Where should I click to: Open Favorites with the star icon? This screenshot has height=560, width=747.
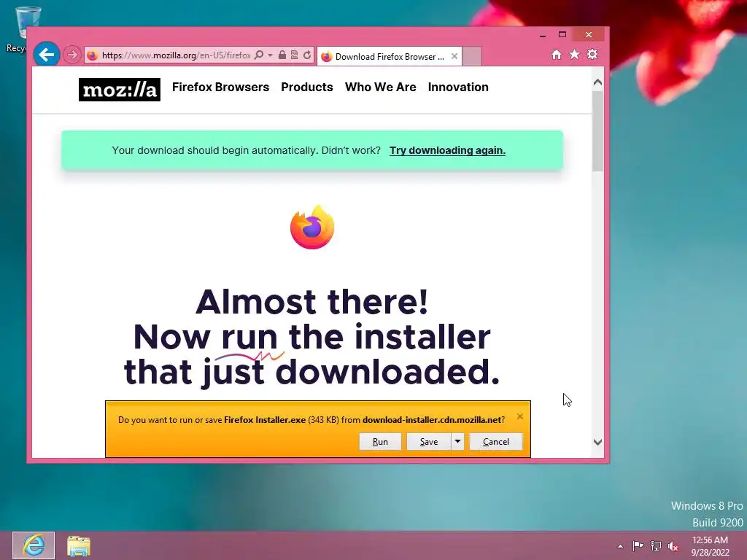pos(575,54)
